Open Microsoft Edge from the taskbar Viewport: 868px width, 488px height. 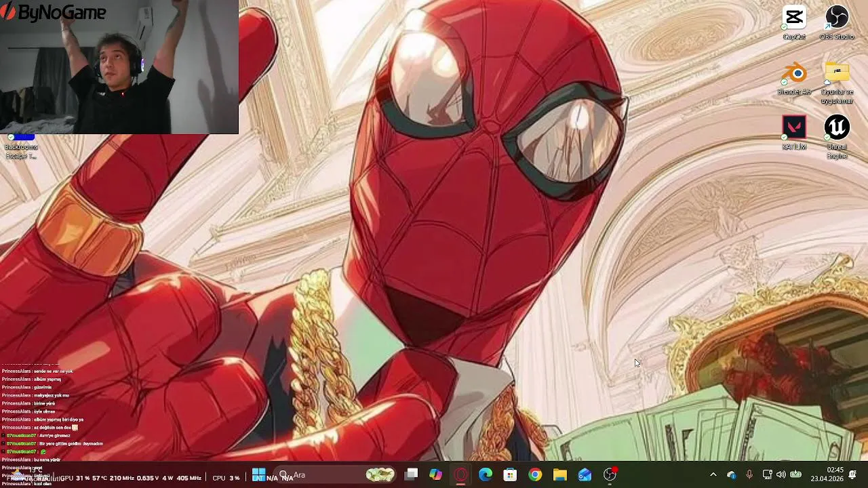tap(486, 475)
